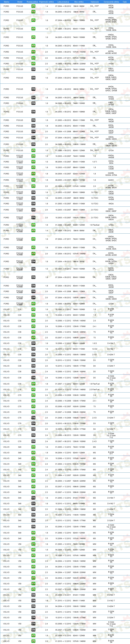Select the 03.2006 -> 02.2007 production years cell

click(63, 406)
